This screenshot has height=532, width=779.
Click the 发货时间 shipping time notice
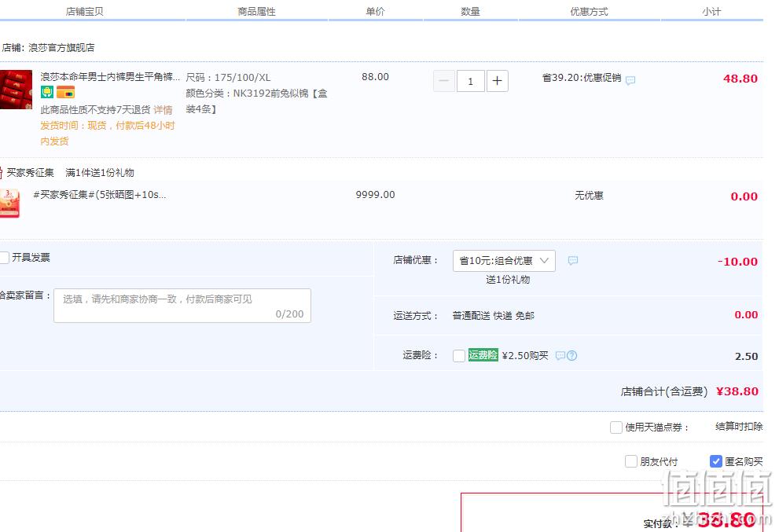click(x=108, y=133)
